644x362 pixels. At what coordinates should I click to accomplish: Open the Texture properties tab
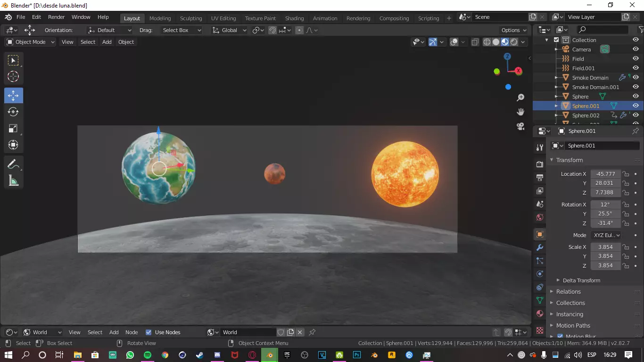point(540,330)
